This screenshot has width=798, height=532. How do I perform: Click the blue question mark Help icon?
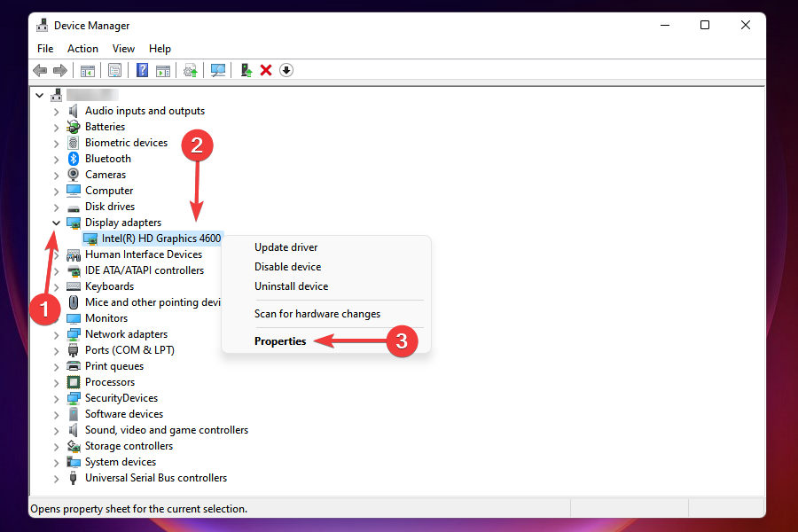click(143, 70)
